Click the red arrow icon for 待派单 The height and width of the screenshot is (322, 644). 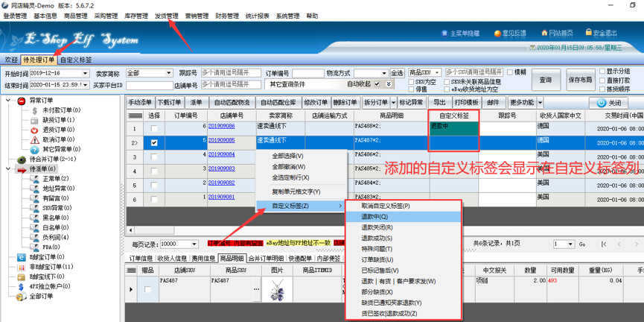click(22, 169)
